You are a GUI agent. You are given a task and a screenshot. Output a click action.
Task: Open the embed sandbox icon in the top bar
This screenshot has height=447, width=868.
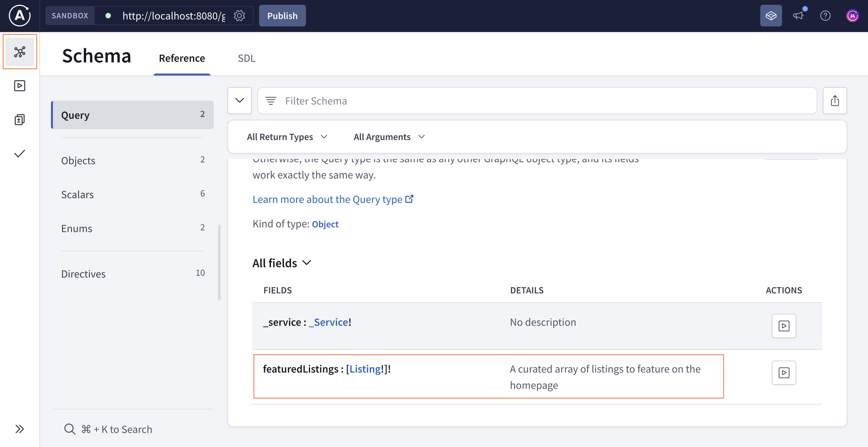pos(771,15)
